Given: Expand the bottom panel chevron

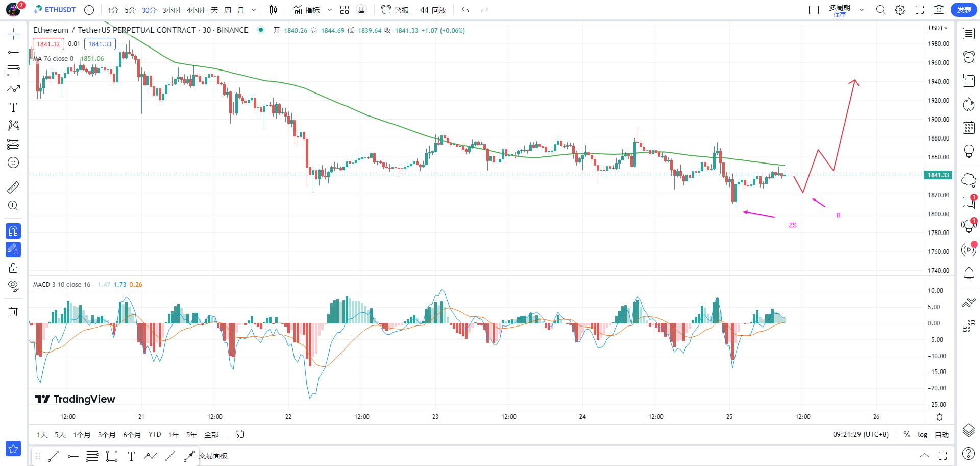Looking at the screenshot, I should (x=924, y=455).
